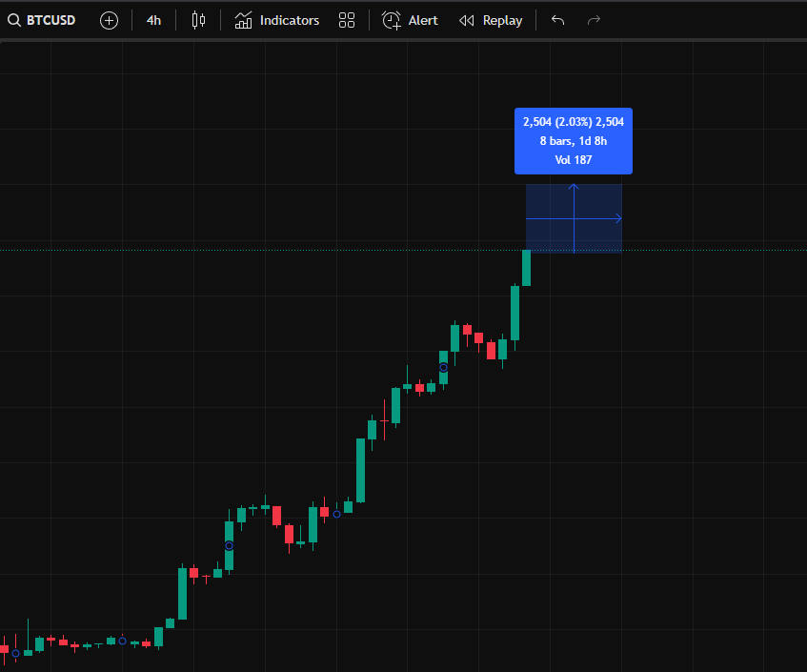Open the Indicators dialog

(x=277, y=21)
